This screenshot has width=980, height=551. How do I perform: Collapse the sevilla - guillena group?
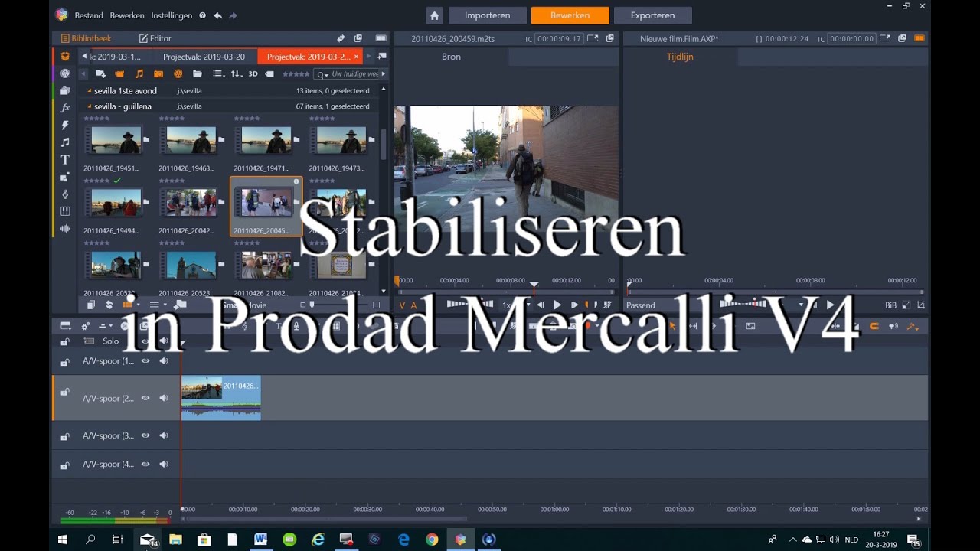[90, 107]
